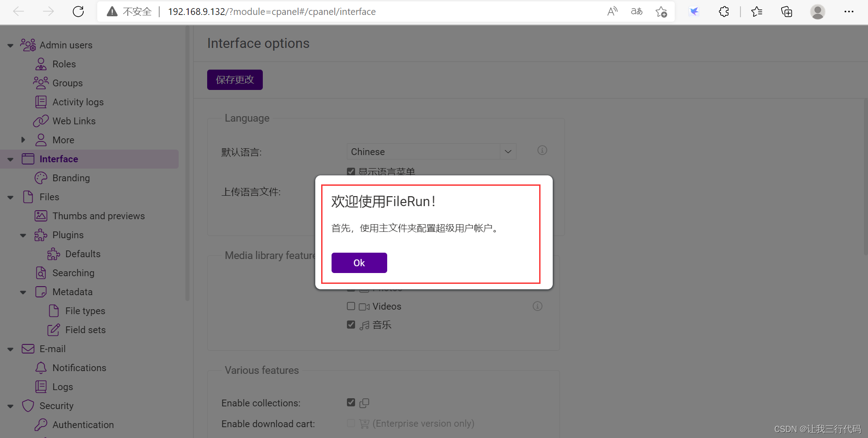The width and height of the screenshot is (868, 438).
Task: Collapse the Metadata tree node
Action: click(x=23, y=292)
